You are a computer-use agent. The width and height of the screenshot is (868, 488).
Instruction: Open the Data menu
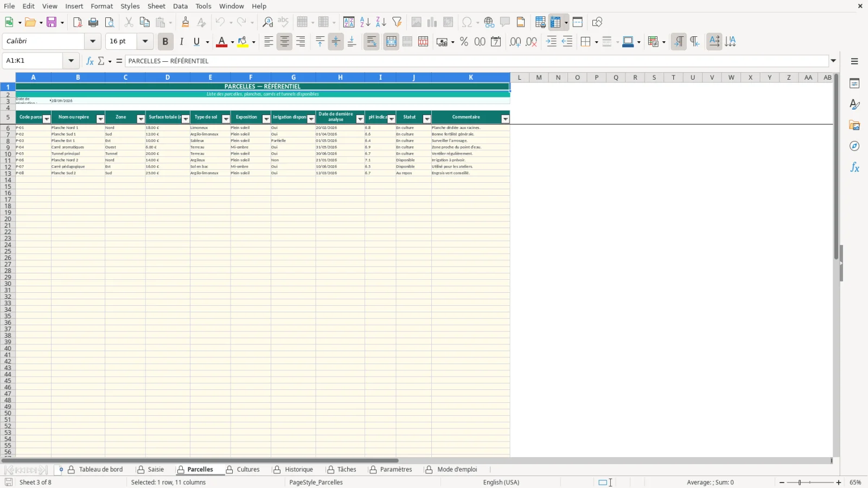pos(180,6)
